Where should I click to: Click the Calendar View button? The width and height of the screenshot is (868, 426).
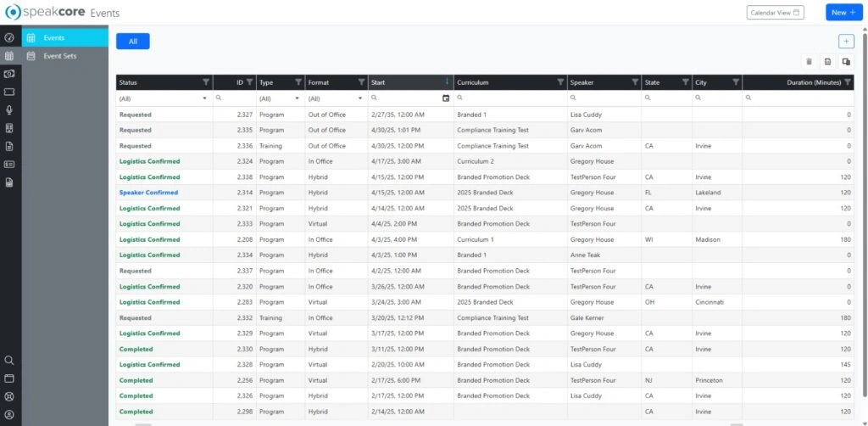point(775,13)
